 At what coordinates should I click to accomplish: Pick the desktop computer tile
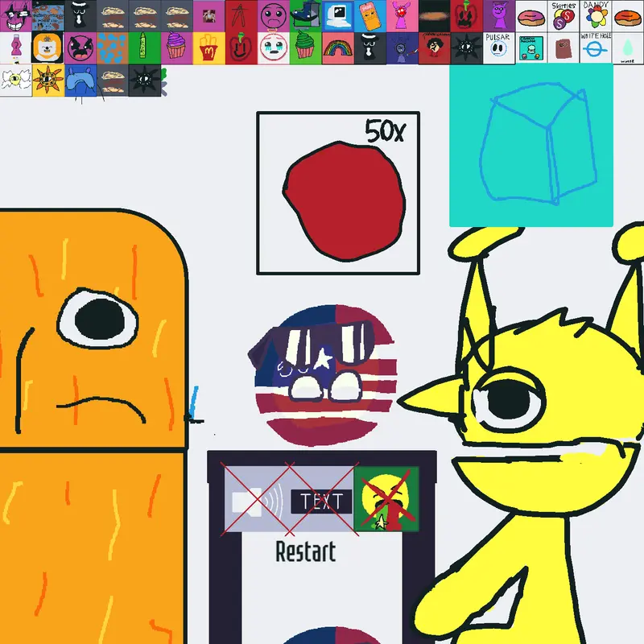tap(337, 16)
